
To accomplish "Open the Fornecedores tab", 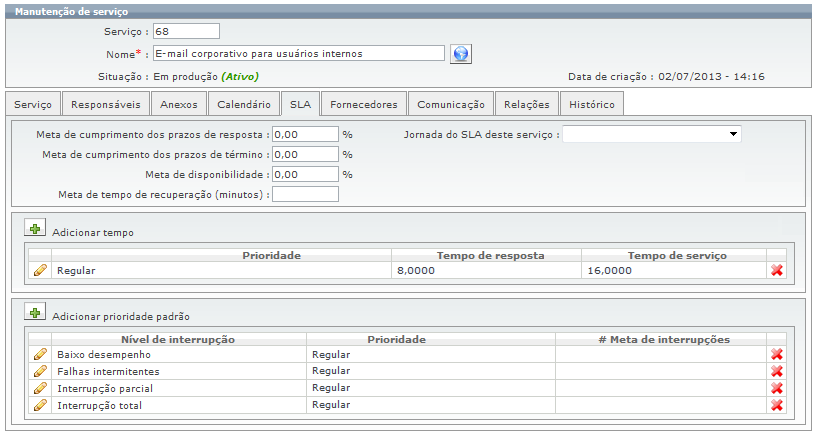I will tap(364, 104).
